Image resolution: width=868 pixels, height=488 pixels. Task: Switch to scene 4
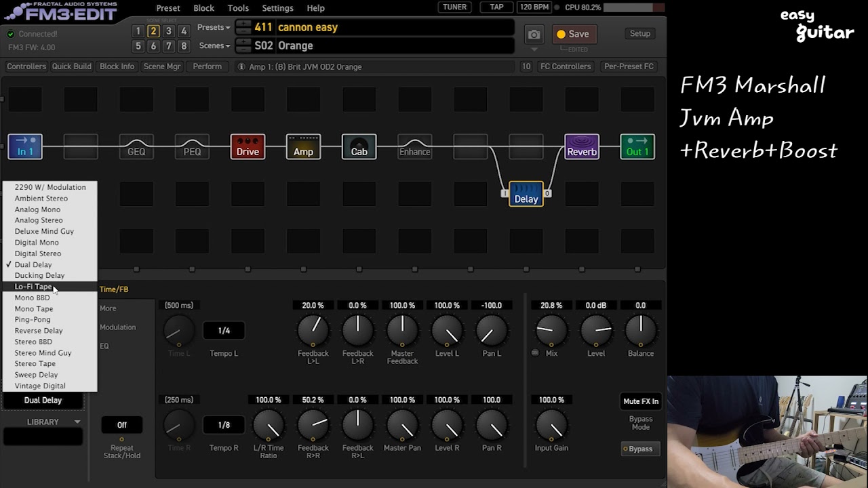tap(183, 31)
